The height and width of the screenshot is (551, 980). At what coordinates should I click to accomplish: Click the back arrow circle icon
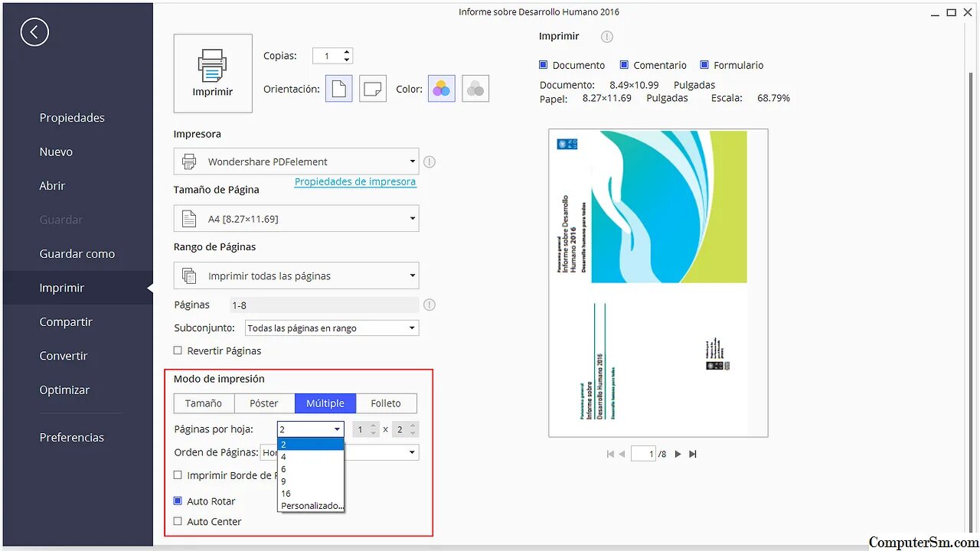pos(34,32)
